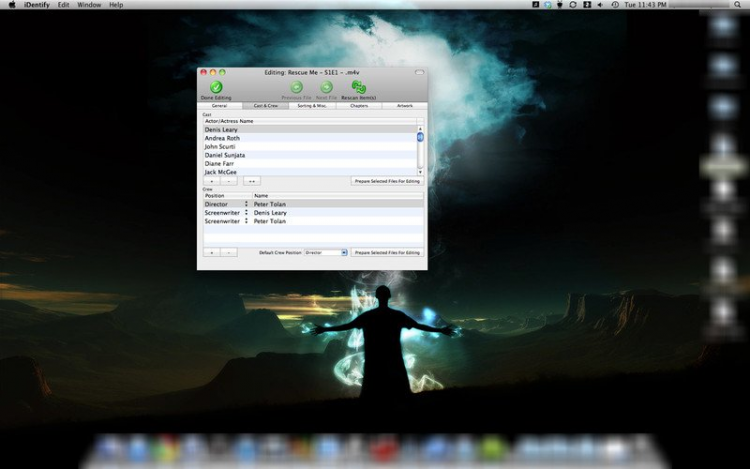This screenshot has height=469, width=750.
Task: Click the sync arrows icon in menu bar
Action: click(x=573, y=5)
